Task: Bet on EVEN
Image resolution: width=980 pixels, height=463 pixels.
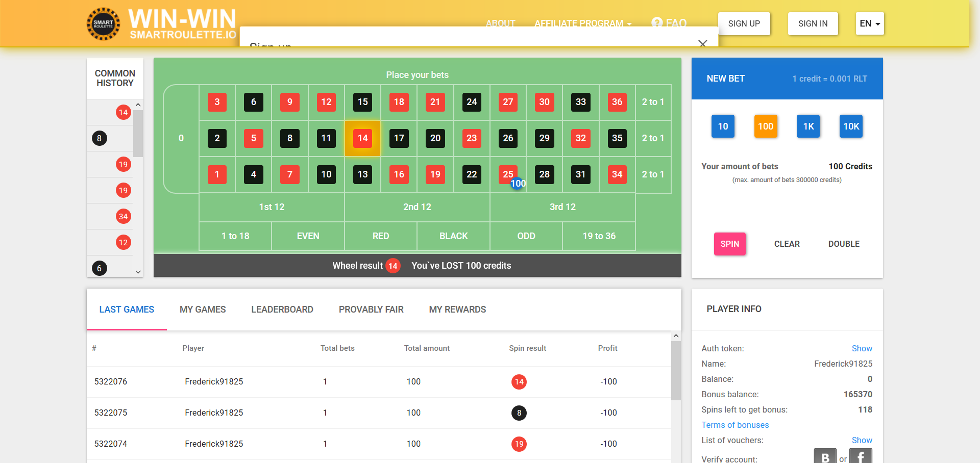Action: point(308,236)
